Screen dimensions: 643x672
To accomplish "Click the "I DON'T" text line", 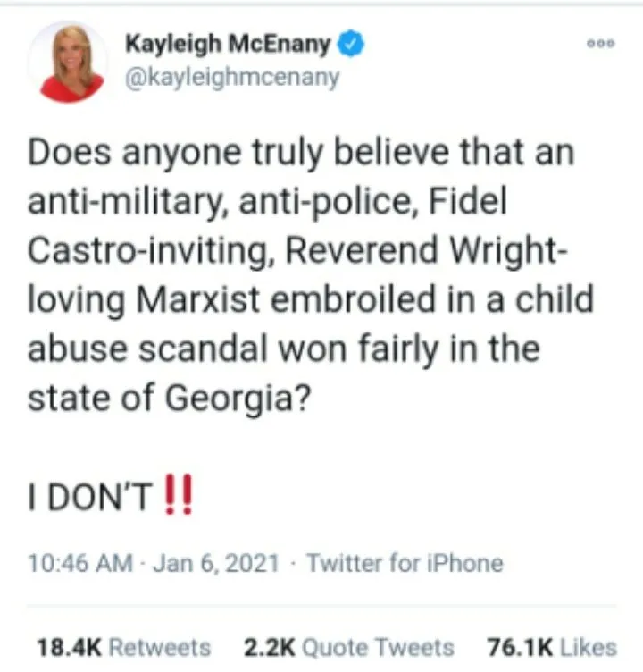I will [90, 497].
